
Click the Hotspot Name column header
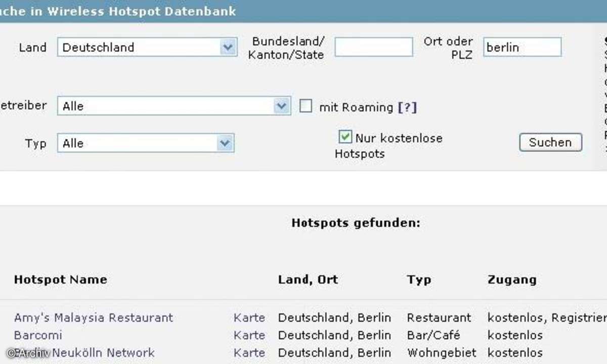click(61, 280)
